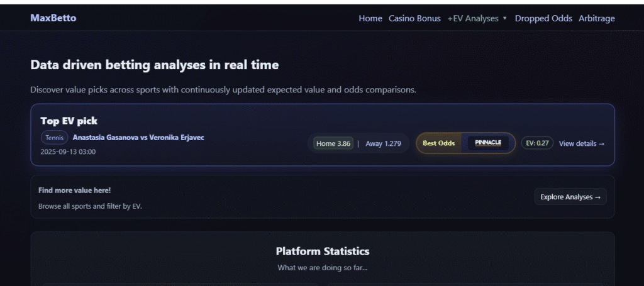Open the Arbitrage section
This screenshot has height=286, width=644.
click(596, 19)
